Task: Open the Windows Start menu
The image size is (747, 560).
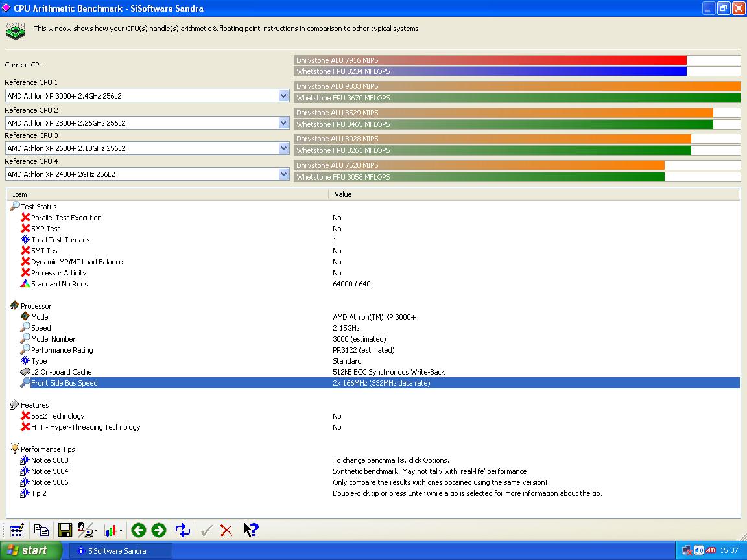Action: click(x=31, y=550)
